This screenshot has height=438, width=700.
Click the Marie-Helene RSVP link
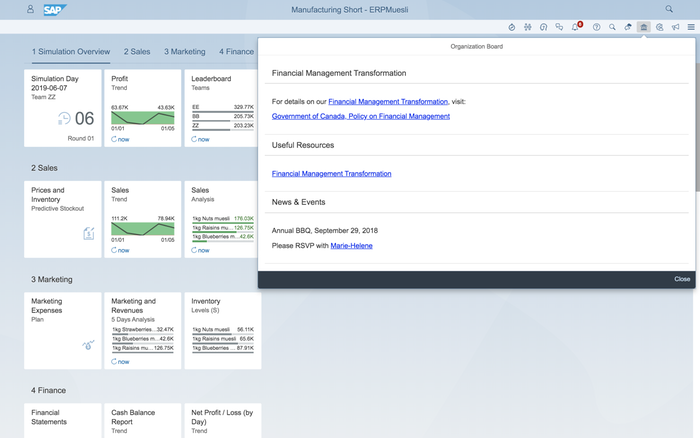pyautogui.click(x=351, y=245)
